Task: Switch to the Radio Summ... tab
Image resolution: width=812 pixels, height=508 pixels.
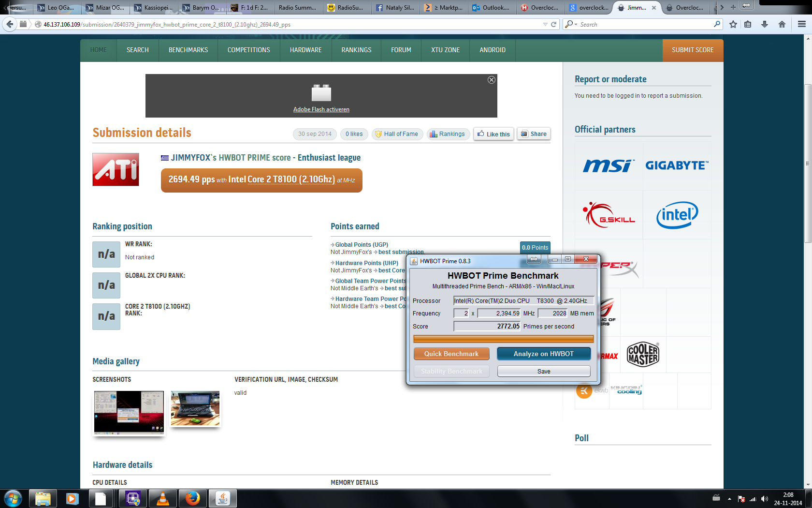Action: click(298, 7)
